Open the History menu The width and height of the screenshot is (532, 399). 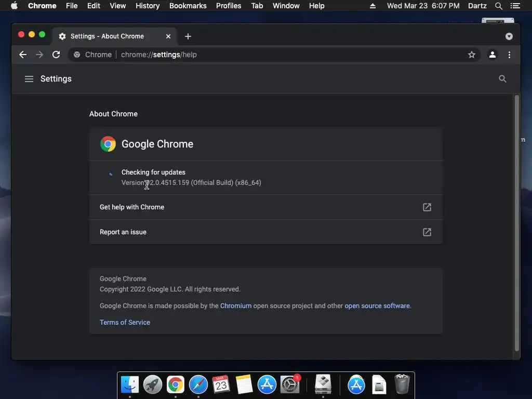pos(148,6)
